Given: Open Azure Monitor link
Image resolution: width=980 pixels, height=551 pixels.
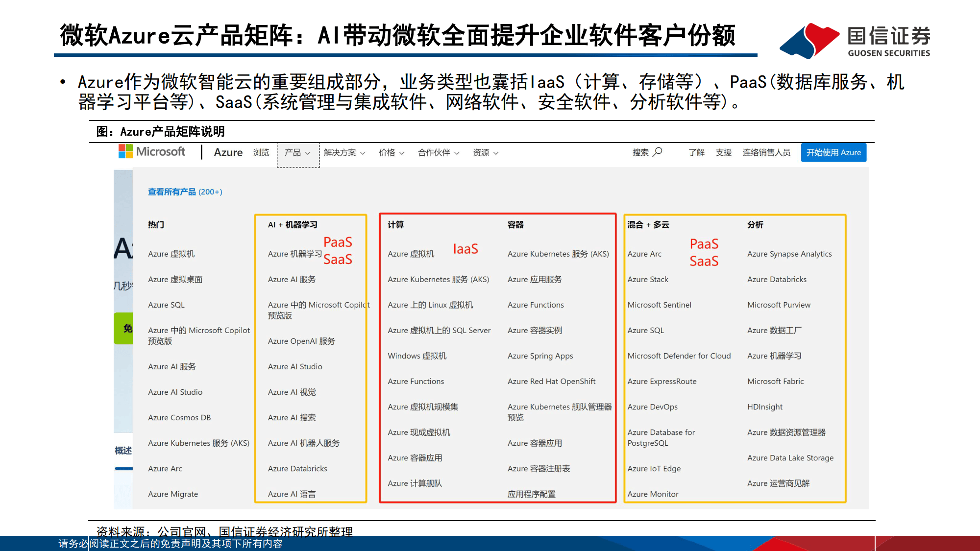Looking at the screenshot, I should pyautogui.click(x=653, y=494).
